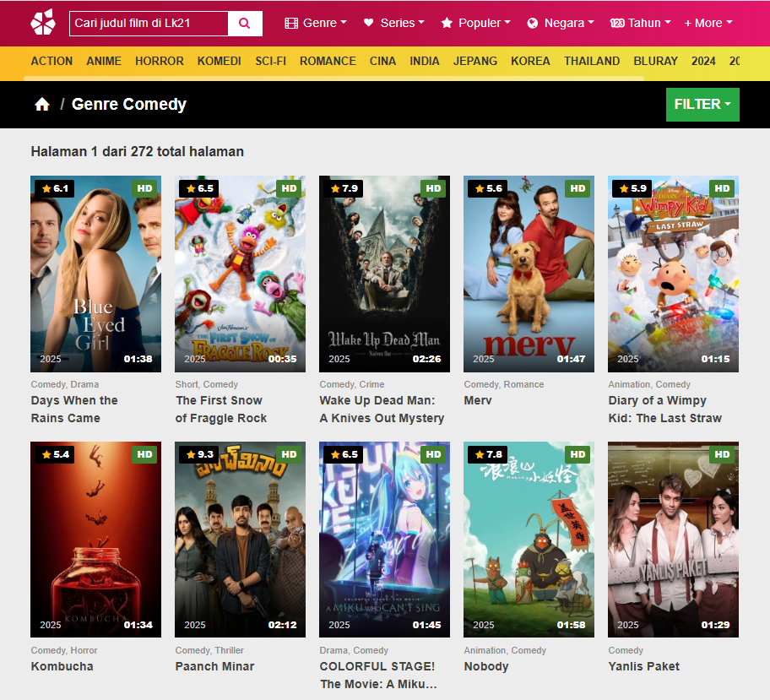Click the 9.3 rating badge on Paanch Minar

pyautogui.click(x=199, y=454)
